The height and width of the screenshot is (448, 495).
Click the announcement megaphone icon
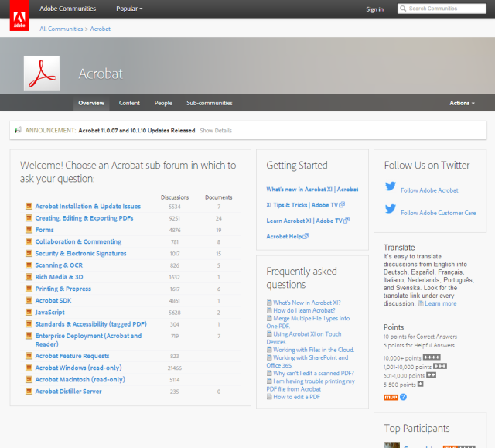tap(18, 130)
